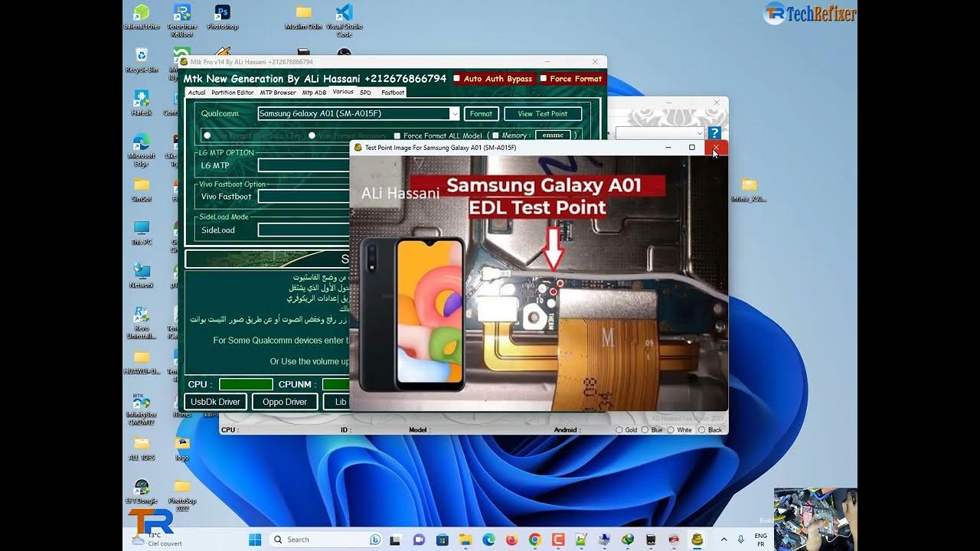Click the emmc memory button
The width and height of the screenshot is (980, 551).
coord(553,135)
